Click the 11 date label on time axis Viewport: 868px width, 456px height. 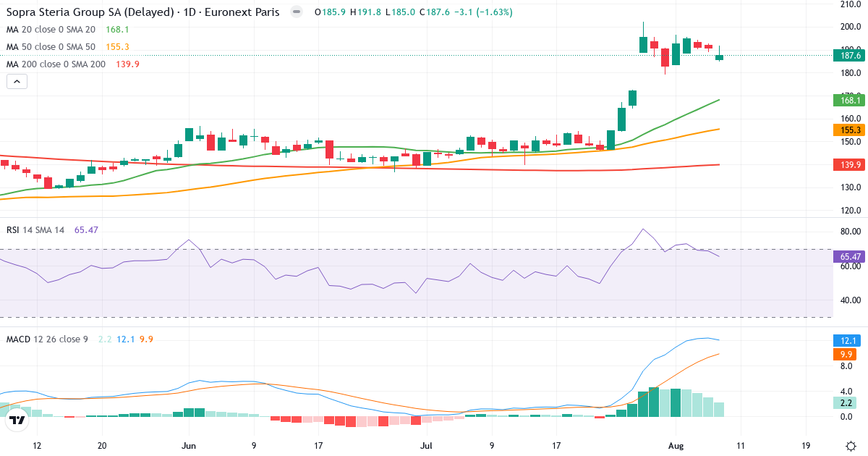click(741, 446)
